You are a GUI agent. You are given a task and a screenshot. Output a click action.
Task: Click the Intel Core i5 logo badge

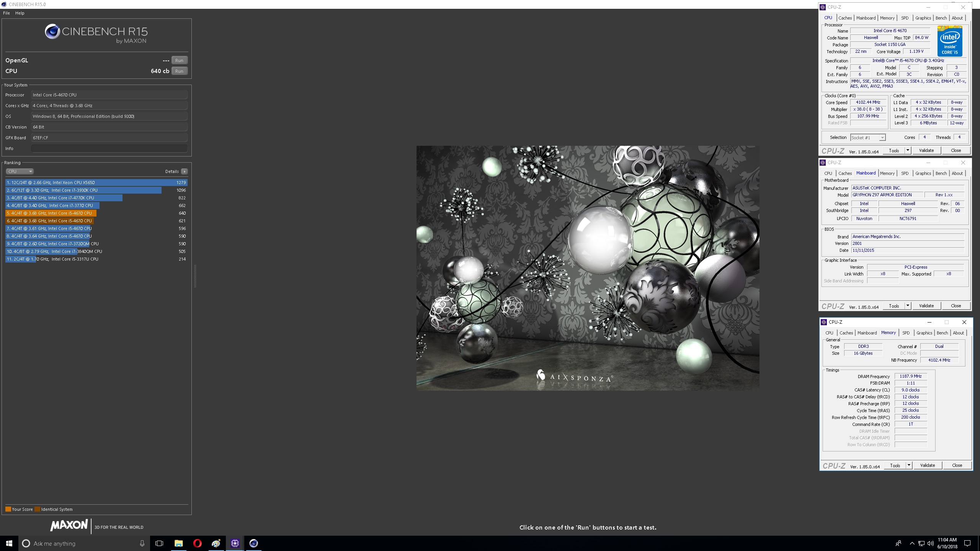(950, 41)
